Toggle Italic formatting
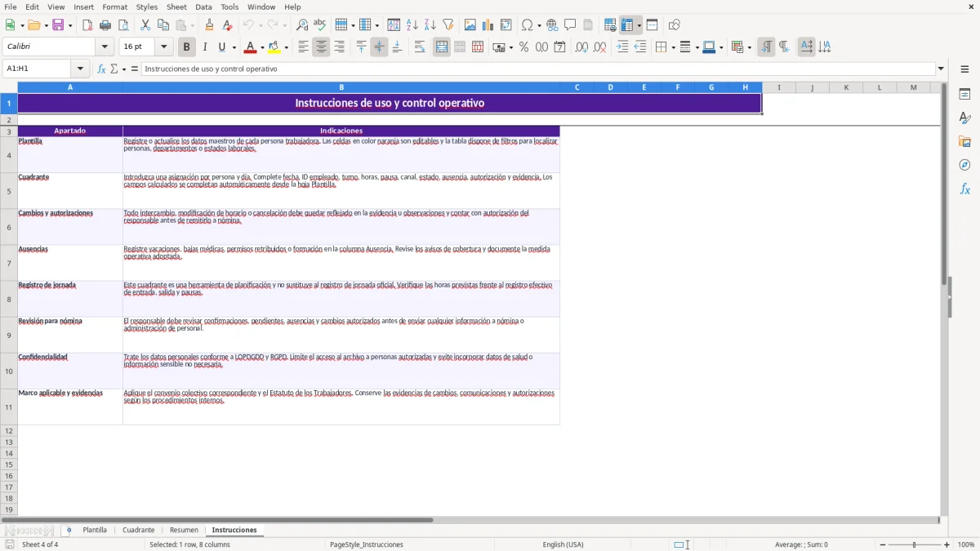The image size is (980, 551). [x=205, y=47]
